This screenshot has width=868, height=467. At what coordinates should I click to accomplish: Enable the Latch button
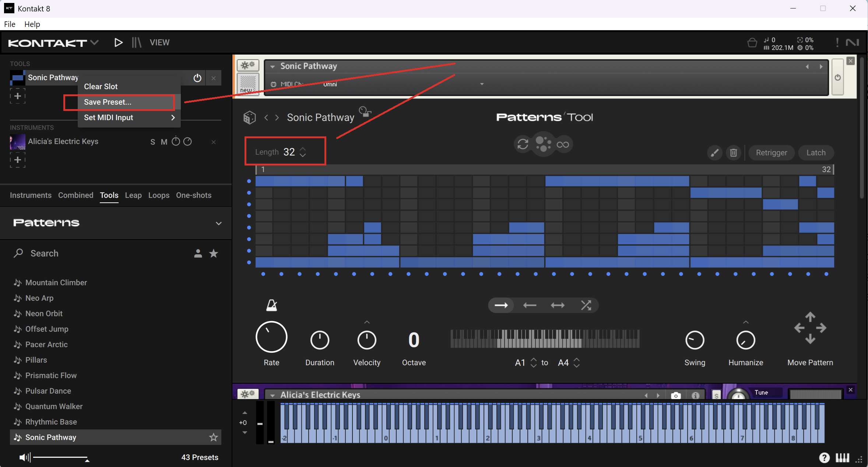(816, 153)
